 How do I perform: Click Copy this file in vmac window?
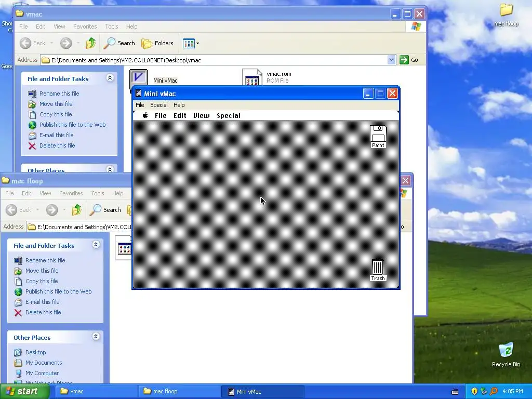55,114
